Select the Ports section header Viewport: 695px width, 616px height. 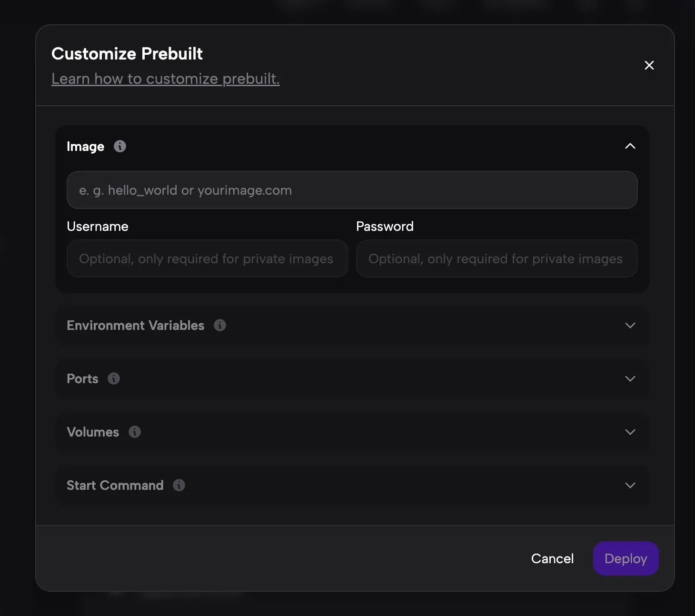[x=352, y=378]
